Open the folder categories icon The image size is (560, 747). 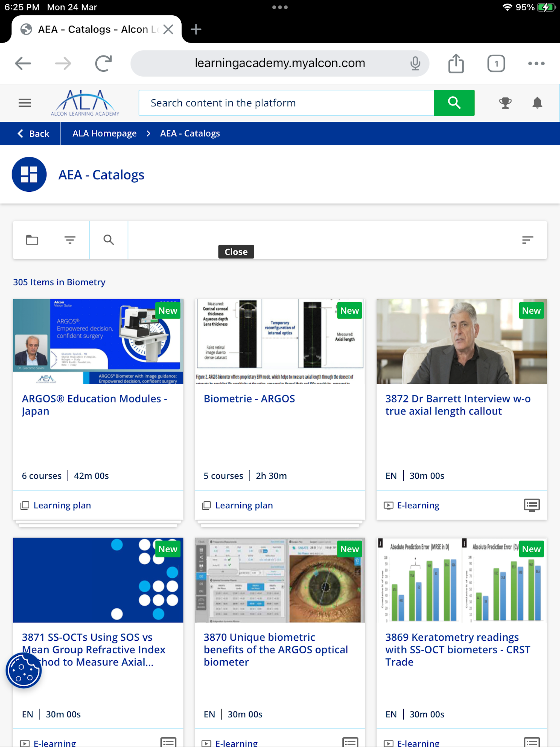click(32, 240)
